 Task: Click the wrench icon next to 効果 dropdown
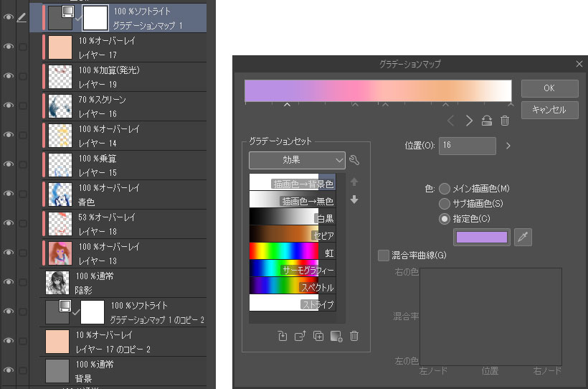pos(353,160)
